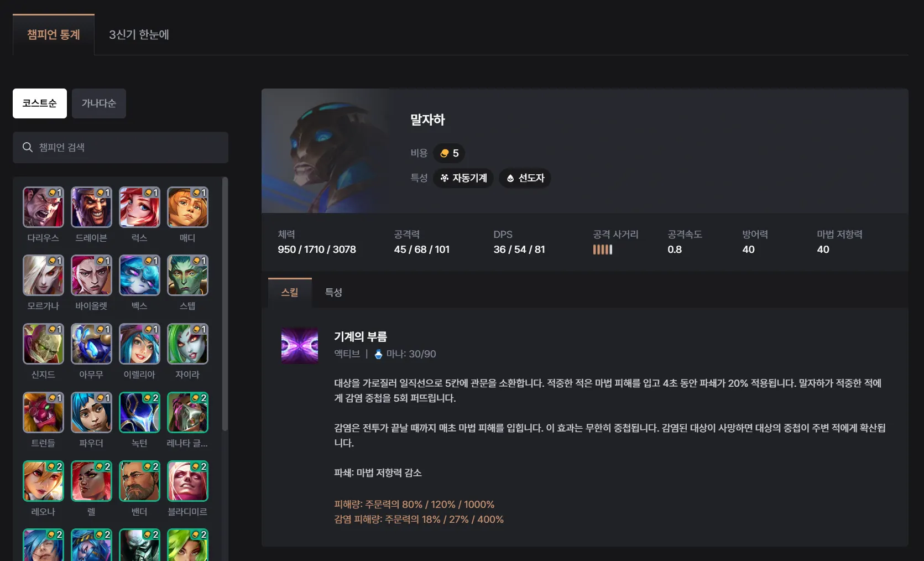Switch to the 특성 detail tab
924x561 pixels.
point(333,292)
